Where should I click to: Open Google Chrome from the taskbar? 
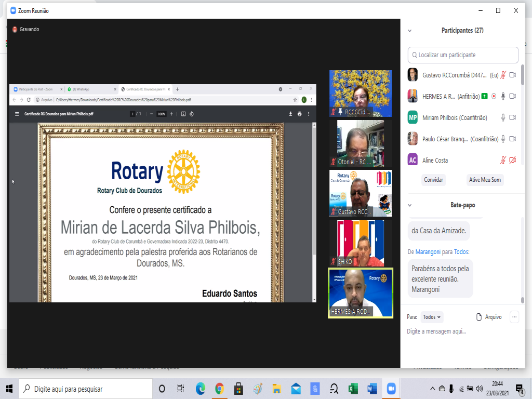219,389
